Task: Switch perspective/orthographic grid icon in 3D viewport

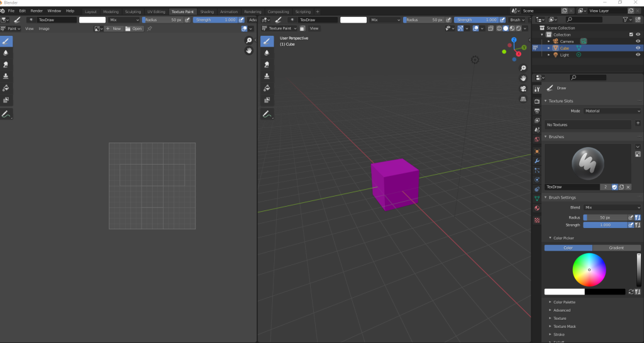Action: (x=523, y=99)
